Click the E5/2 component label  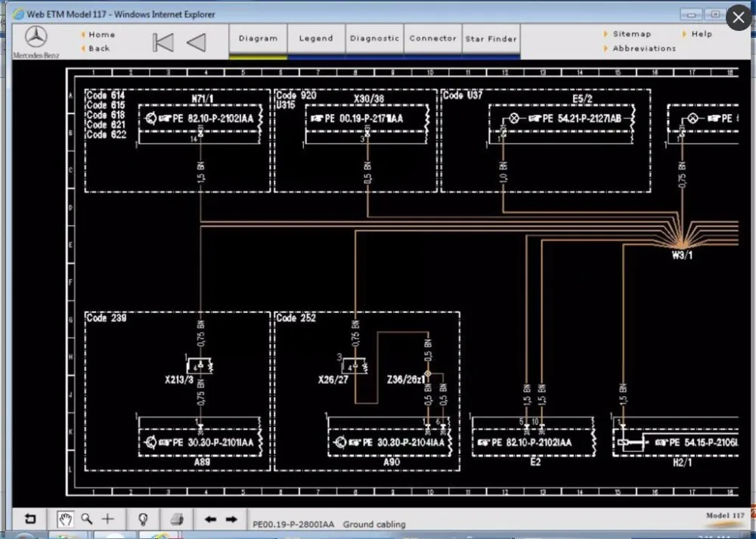coord(582,99)
